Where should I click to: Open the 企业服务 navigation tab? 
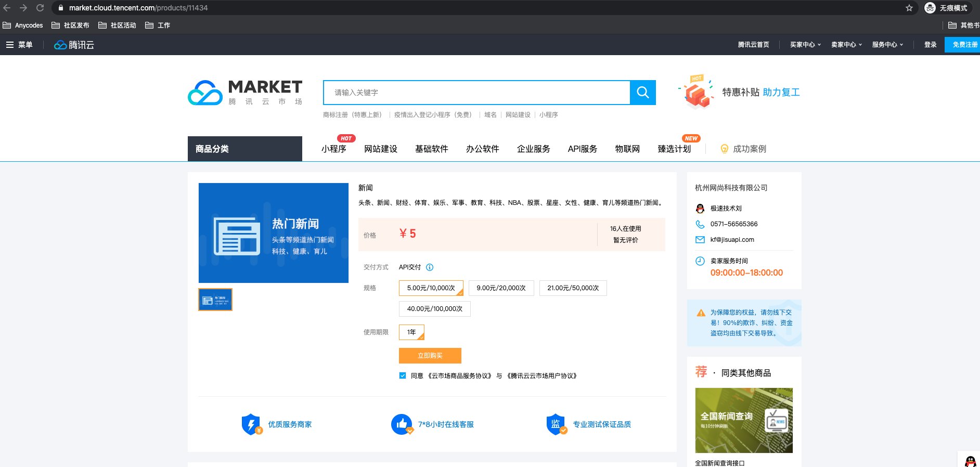[534, 149]
